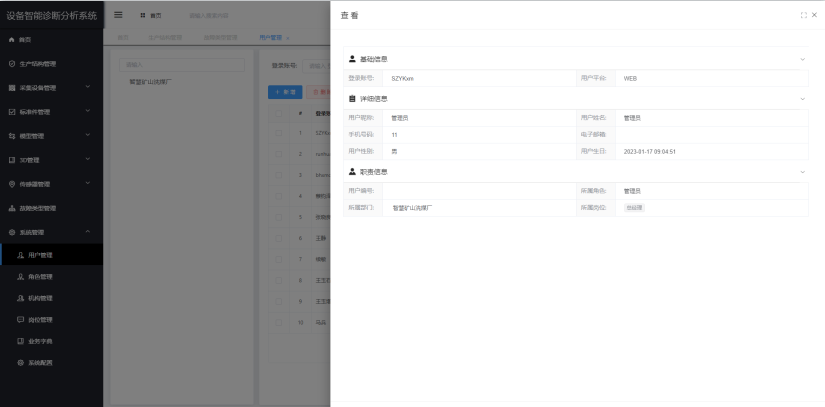
Task: Click the 所属角色 value 管理员
Action: click(632, 191)
